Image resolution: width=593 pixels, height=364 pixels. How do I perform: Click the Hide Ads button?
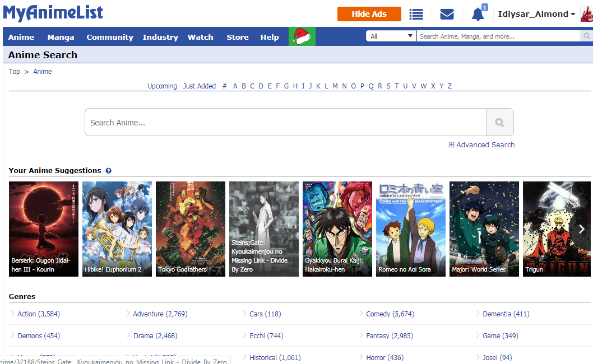tap(369, 14)
